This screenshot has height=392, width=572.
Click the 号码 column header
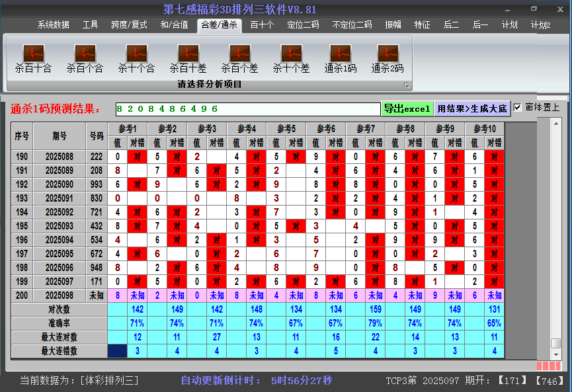point(97,136)
